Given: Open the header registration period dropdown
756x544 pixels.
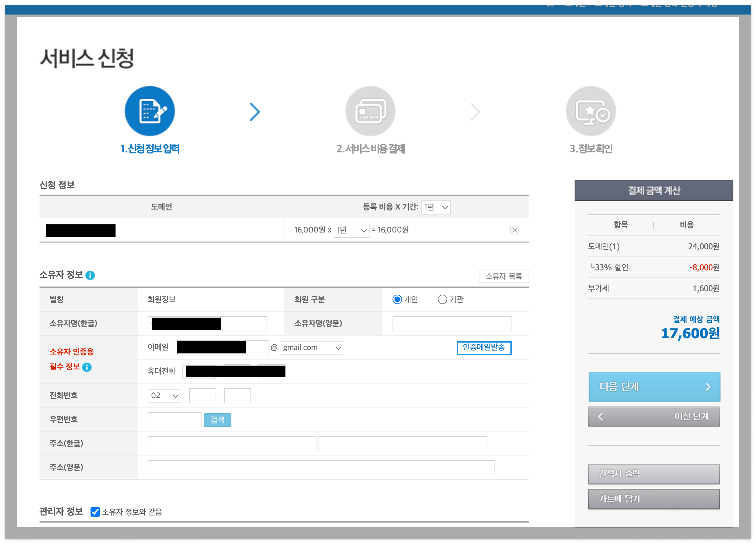Looking at the screenshot, I should (436, 207).
